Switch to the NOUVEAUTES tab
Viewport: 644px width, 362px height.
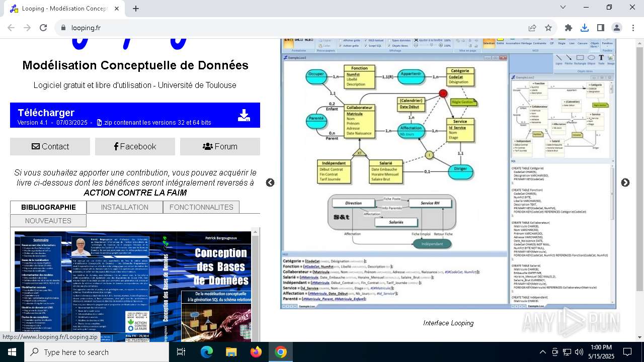(x=48, y=221)
